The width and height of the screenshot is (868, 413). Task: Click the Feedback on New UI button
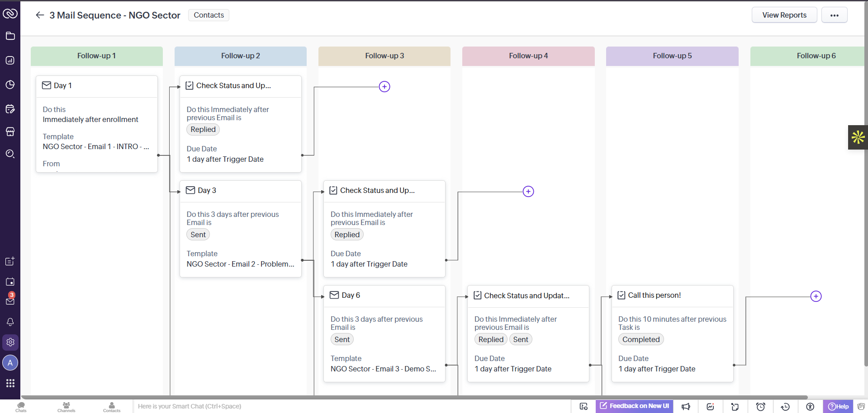(634, 406)
